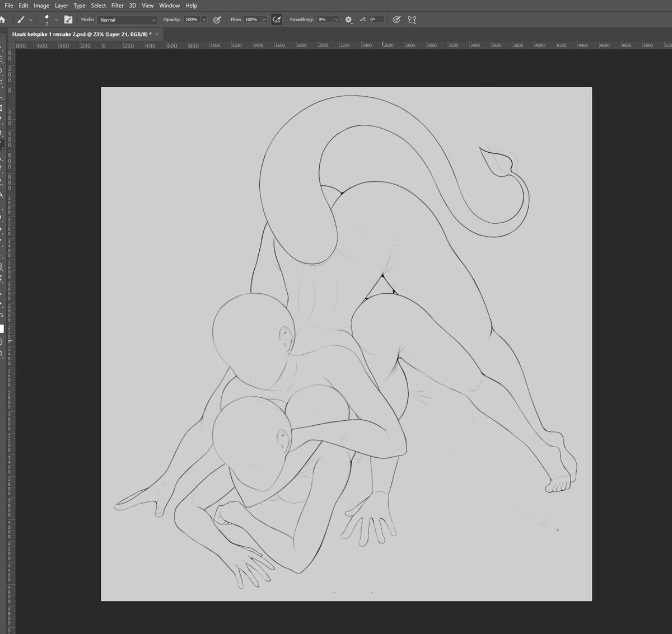Click the brush angle icon

point(363,19)
